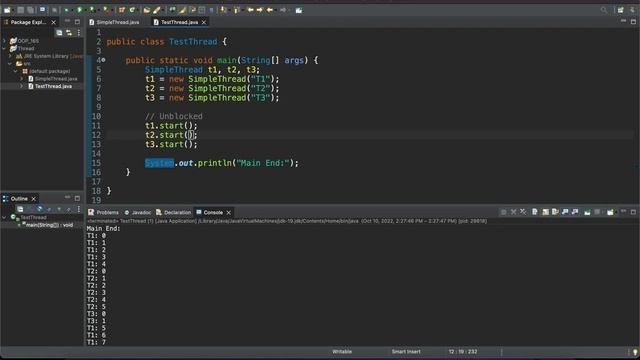
Task: Click Remove Launch X in Console toolbar
Action: coord(513,212)
